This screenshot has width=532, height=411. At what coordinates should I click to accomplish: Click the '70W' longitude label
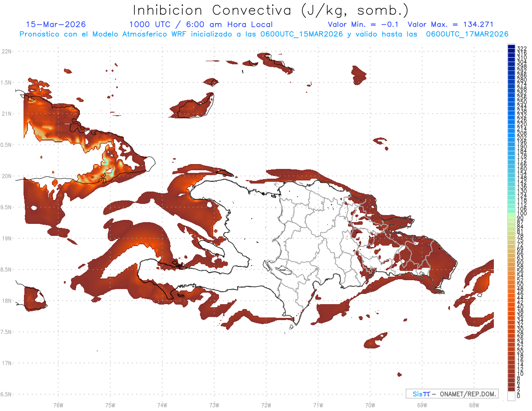pyautogui.click(x=370, y=405)
